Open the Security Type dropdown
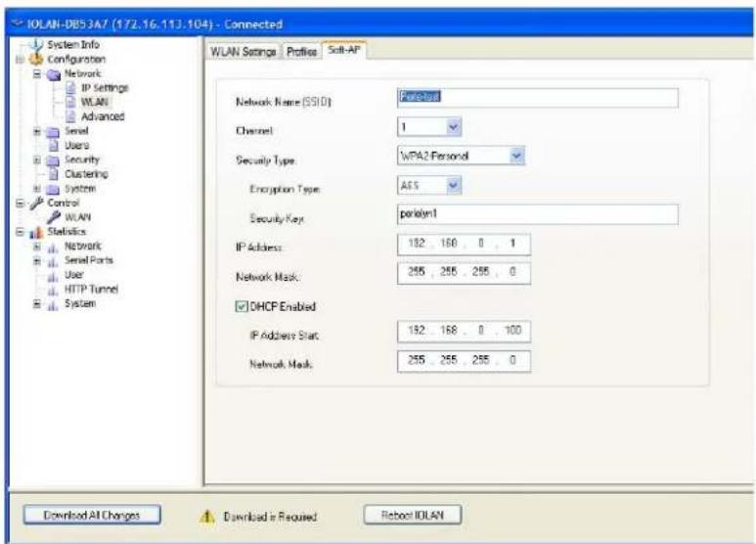The image size is (756, 544). tap(516, 156)
